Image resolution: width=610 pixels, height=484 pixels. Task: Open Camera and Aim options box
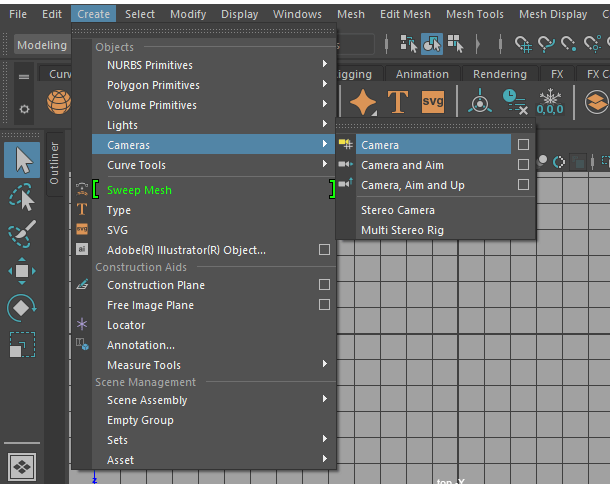click(523, 165)
